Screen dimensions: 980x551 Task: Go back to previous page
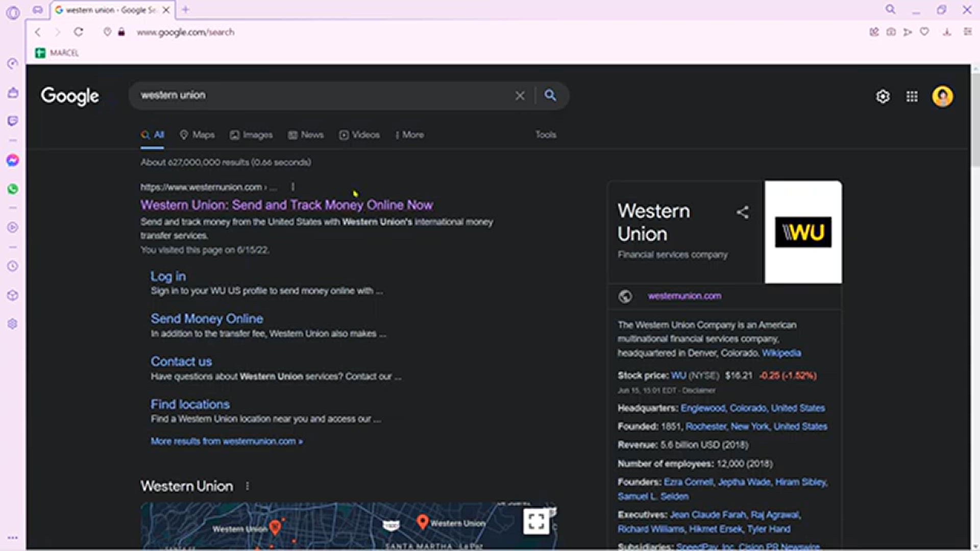pos(38,32)
